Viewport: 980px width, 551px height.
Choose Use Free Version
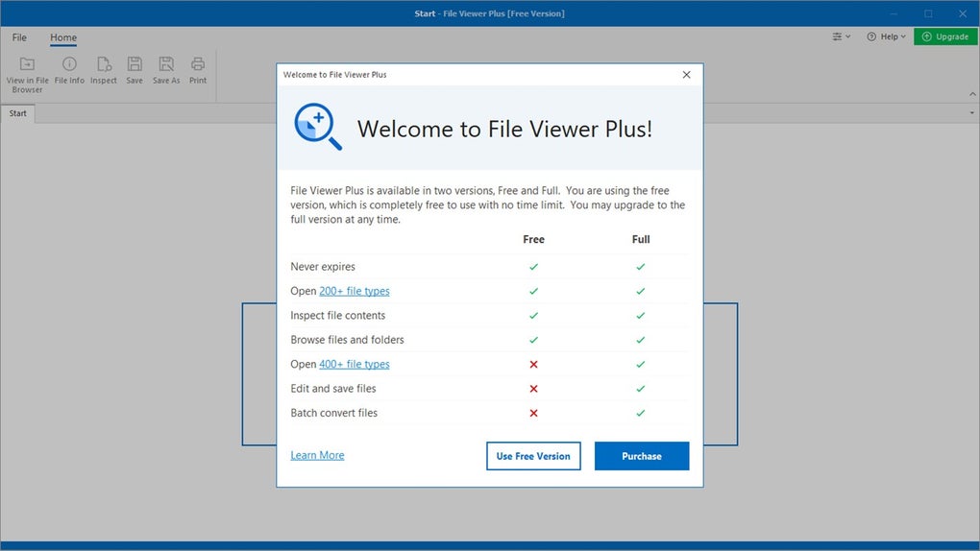click(x=533, y=456)
